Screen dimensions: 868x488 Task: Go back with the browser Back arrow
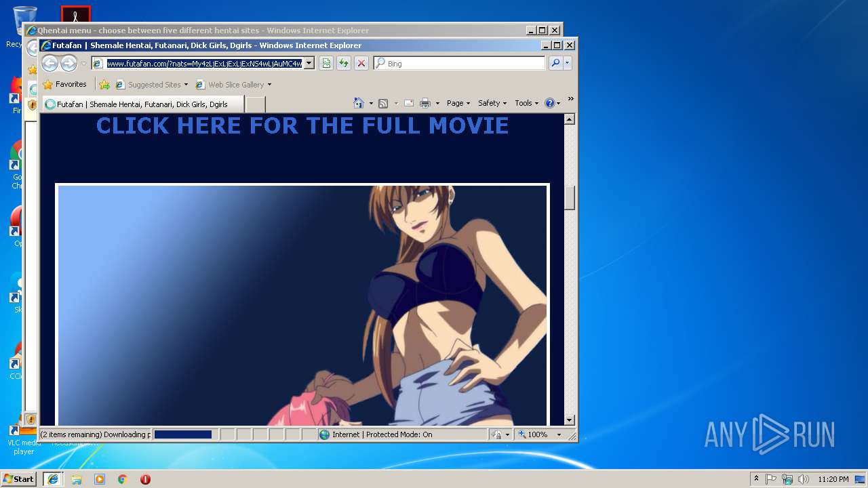(50, 64)
